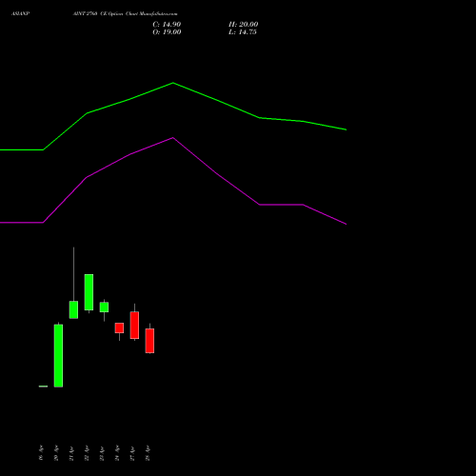The width and height of the screenshot is (476, 476).
Task: Click the 28 Apr date label
Action: coord(148,453)
